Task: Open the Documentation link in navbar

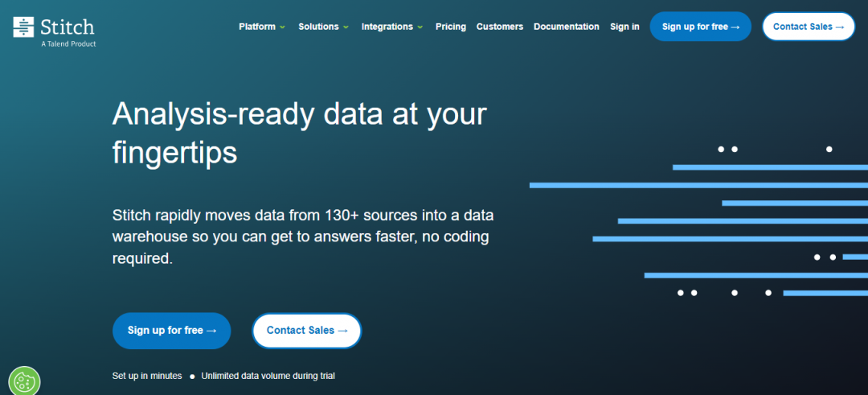Action: point(566,27)
